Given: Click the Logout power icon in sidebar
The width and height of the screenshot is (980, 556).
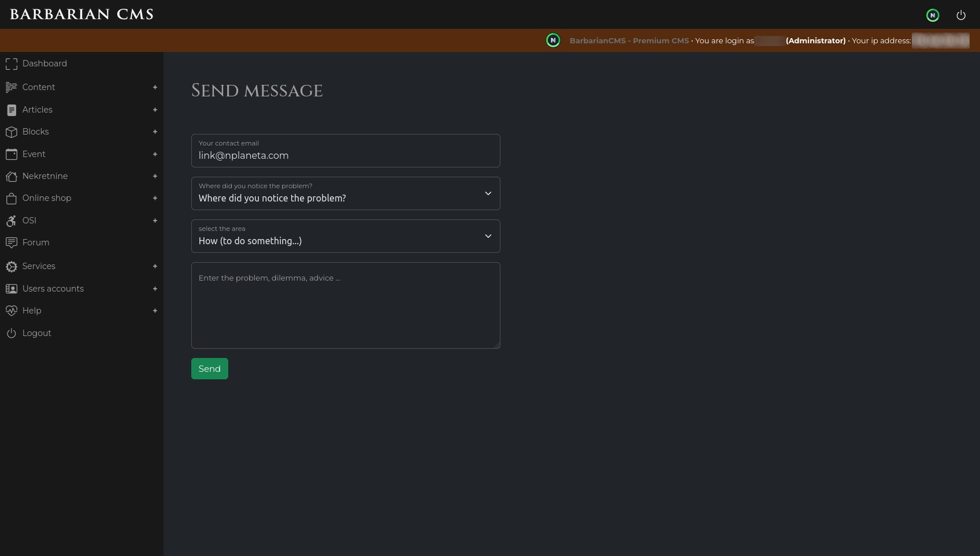Looking at the screenshot, I should (x=12, y=333).
